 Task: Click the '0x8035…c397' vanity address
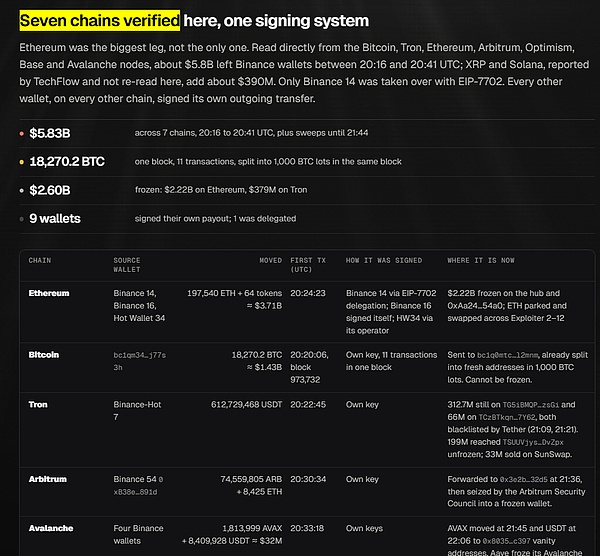[506, 541]
